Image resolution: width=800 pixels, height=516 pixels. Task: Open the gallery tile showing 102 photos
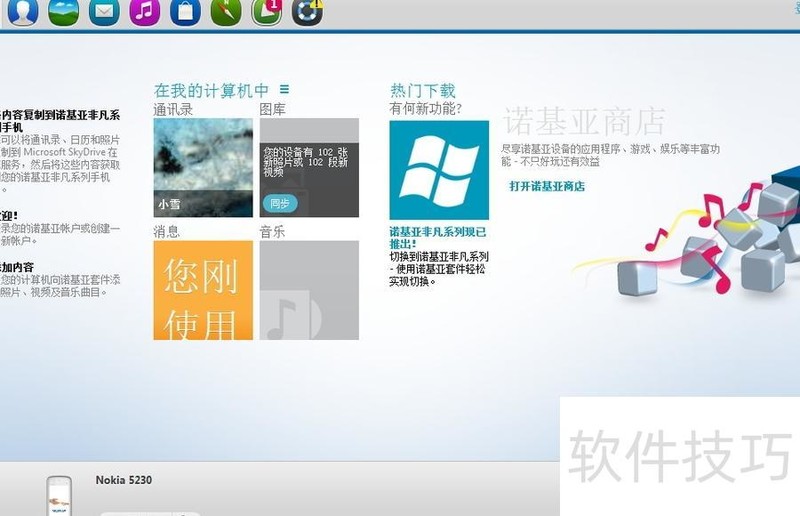[309, 168]
